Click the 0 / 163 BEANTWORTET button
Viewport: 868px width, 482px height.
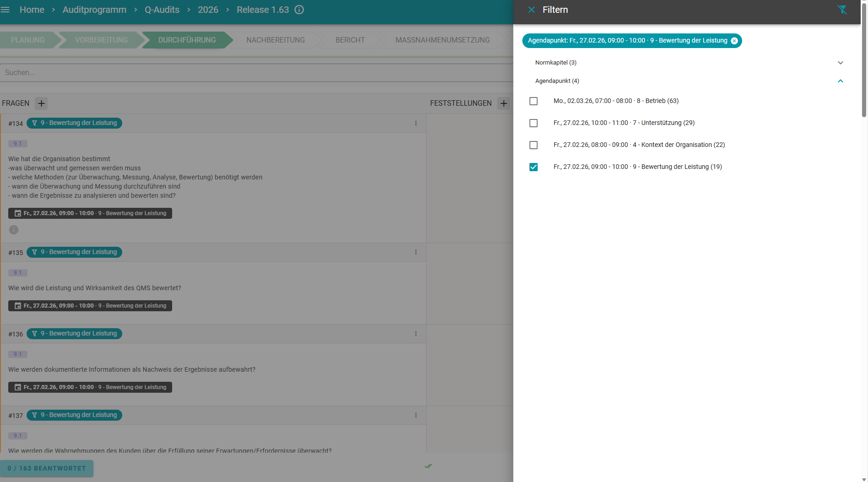(47, 468)
